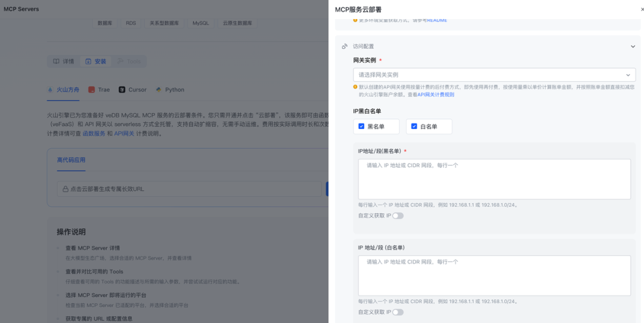
Task: Open the 网关实例 dropdown
Action: click(494, 75)
